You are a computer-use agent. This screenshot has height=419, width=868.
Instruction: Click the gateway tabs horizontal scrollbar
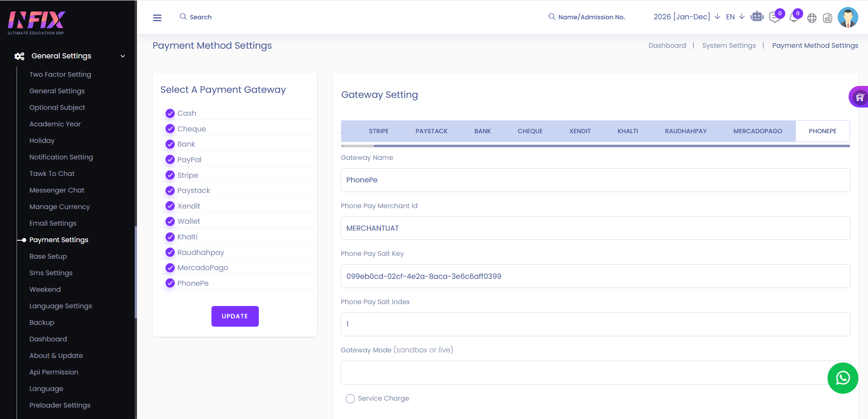pyautogui.click(x=611, y=146)
